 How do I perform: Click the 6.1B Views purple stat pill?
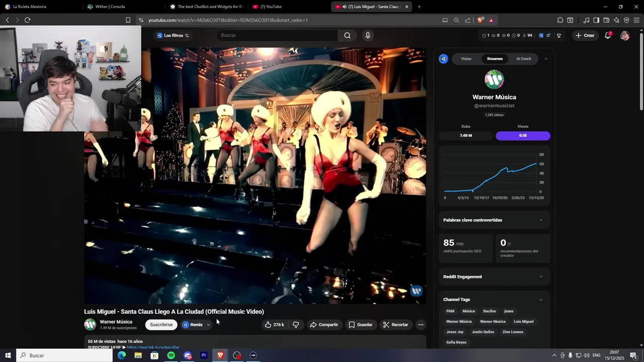(x=523, y=136)
